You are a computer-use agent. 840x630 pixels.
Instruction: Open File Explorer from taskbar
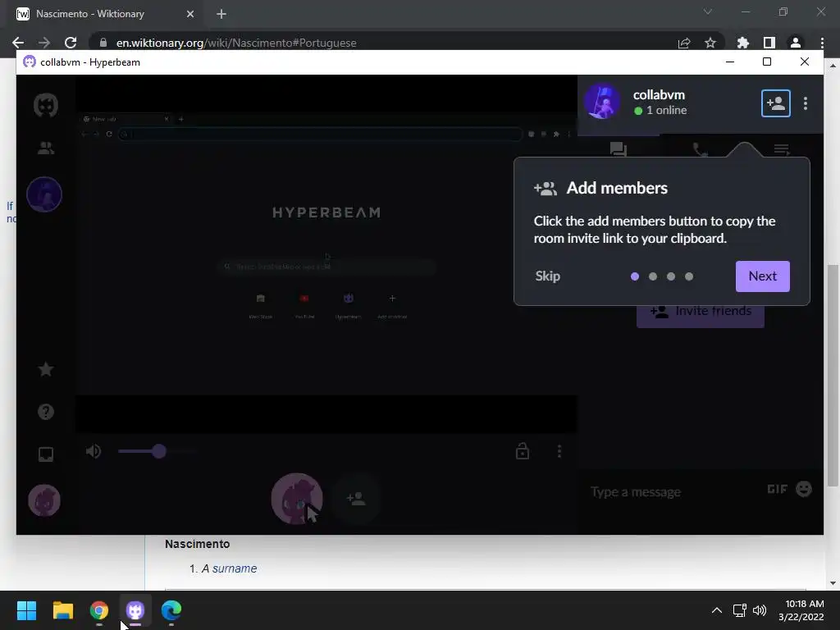tap(62, 610)
